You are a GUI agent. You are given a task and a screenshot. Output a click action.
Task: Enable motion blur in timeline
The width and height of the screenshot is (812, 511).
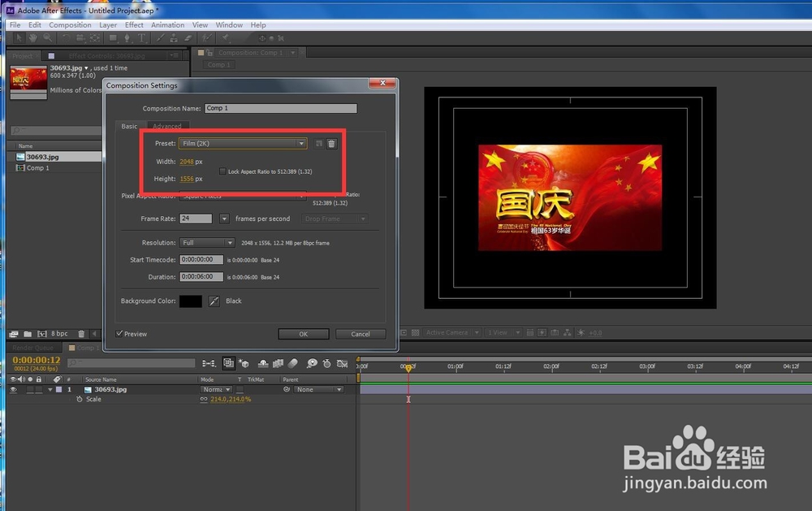pyautogui.click(x=292, y=364)
